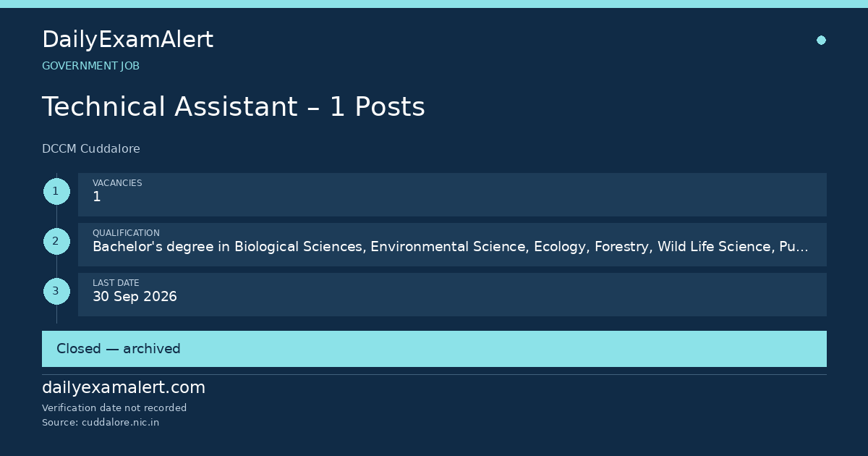
Task: Click step circle number 3
Action: tap(56, 292)
